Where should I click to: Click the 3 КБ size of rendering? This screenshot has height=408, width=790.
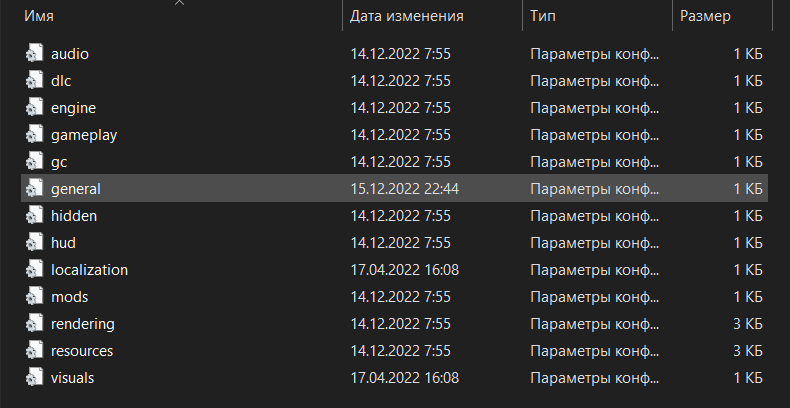[748, 323]
